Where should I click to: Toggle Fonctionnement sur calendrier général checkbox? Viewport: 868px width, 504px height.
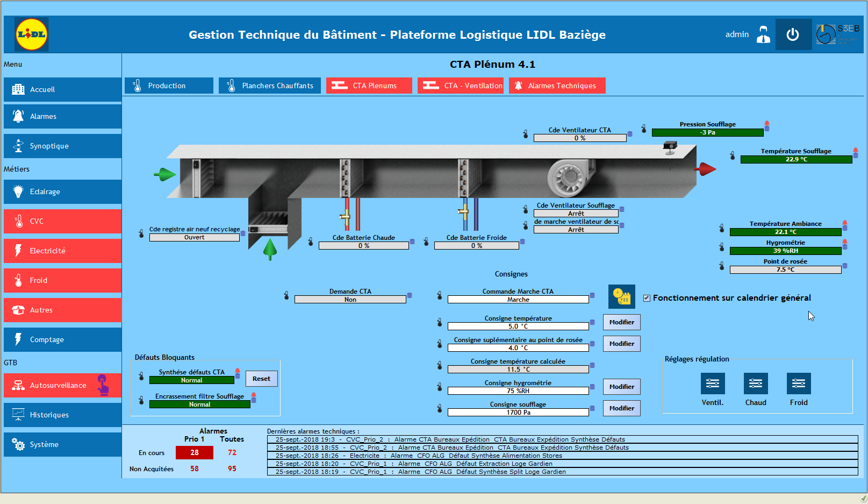[647, 298]
